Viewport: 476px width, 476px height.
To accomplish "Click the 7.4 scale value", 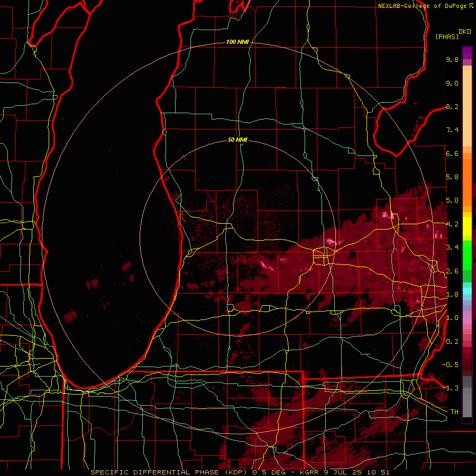I will tap(452, 130).
